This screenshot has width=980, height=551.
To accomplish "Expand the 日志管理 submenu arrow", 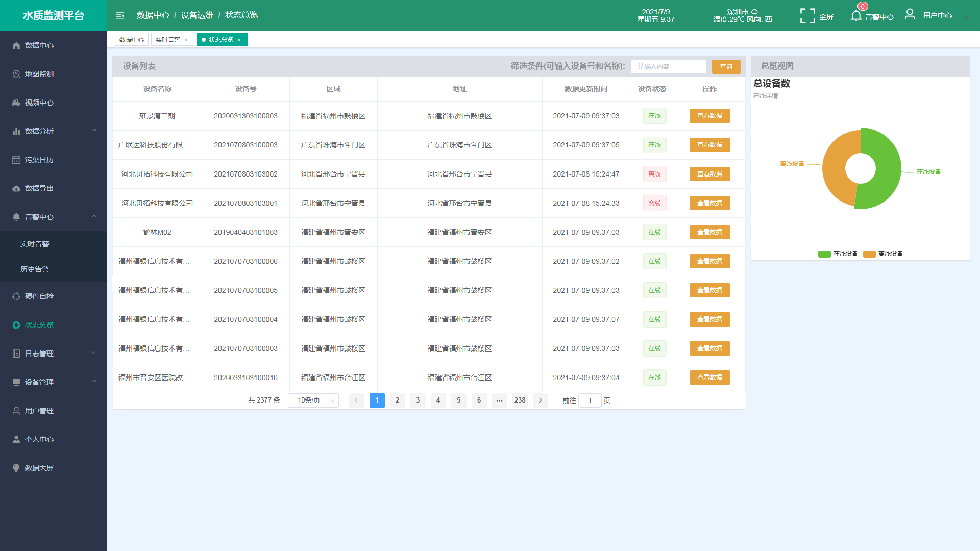I will (94, 353).
